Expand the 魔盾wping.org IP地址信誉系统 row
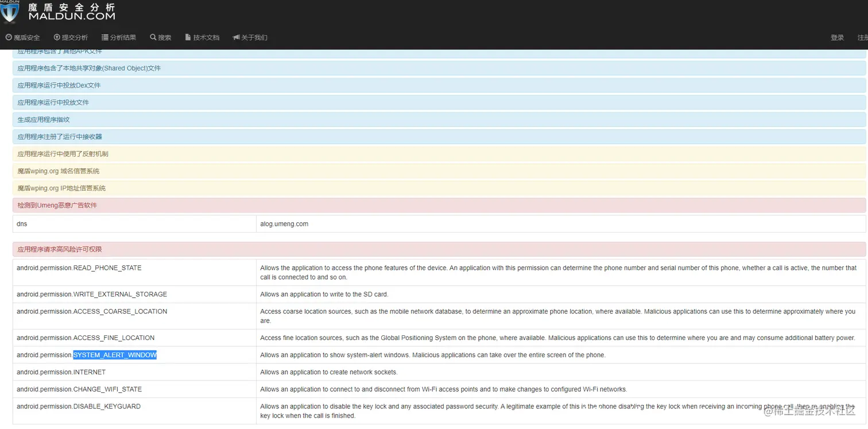The height and width of the screenshot is (429, 868). click(439, 188)
